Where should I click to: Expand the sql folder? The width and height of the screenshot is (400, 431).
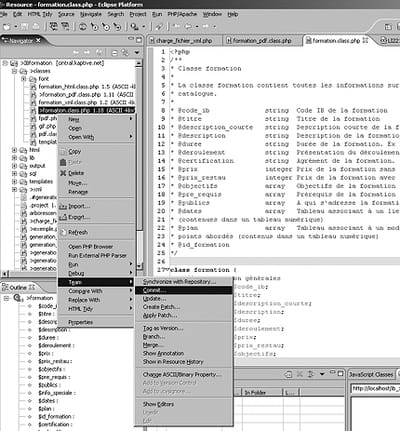[14, 174]
